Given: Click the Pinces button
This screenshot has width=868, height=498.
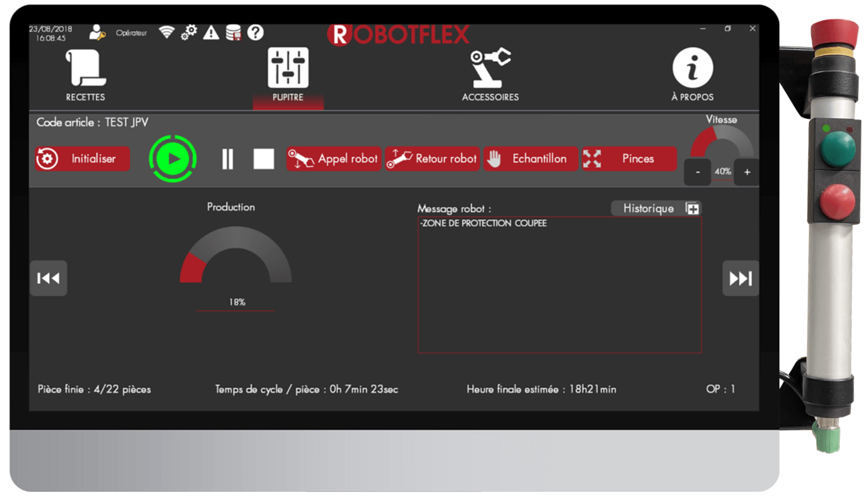Looking at the screenshot, I should click(x=629, y=159).
